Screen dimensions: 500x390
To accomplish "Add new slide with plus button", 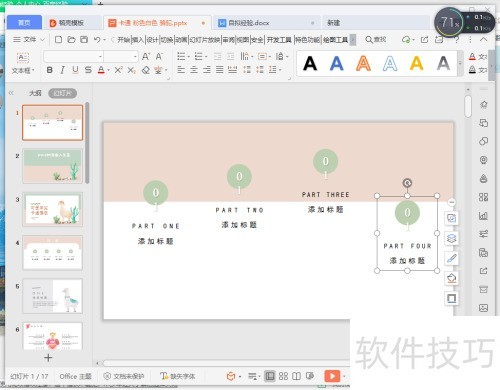I will pyautogui.click(x=48, y=358).
